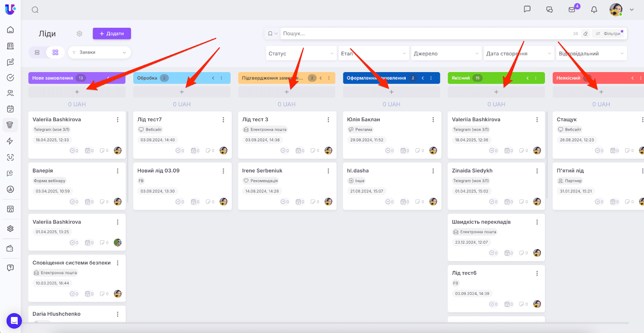Open the double chat bubbles icon in top bar
644x333 pixels.
549,10
